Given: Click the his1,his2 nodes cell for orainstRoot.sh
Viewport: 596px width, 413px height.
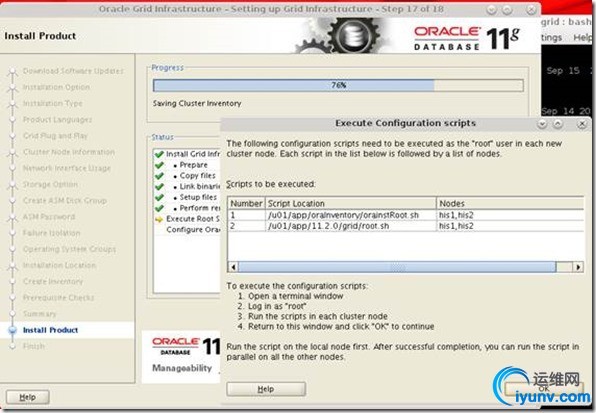Looking at the screenshot, I should [456, 215].
